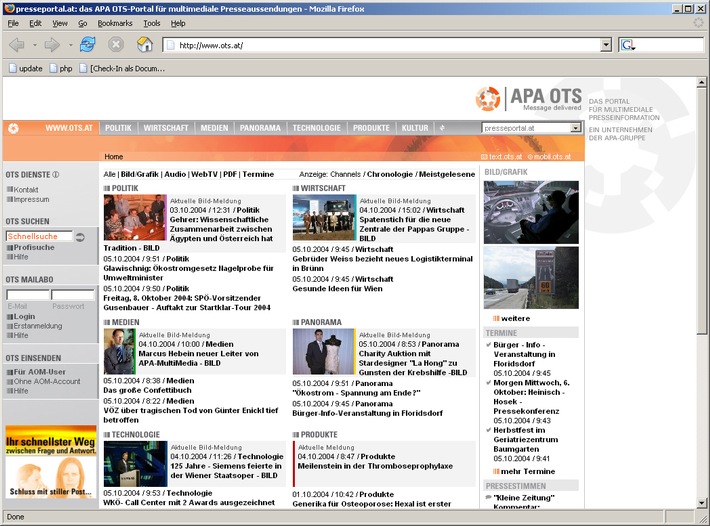
Task: Click the Schnellsuche search field
Action: [x=39, y=236]
